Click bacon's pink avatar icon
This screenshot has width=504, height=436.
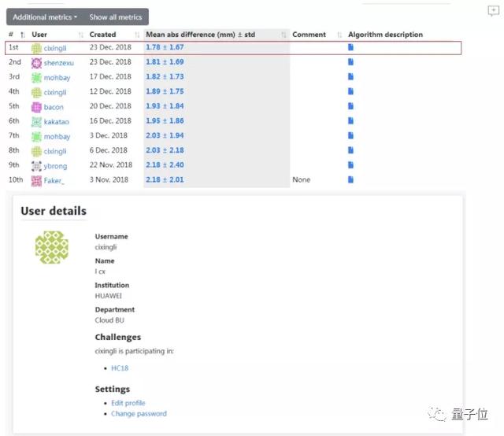point(37,107)
